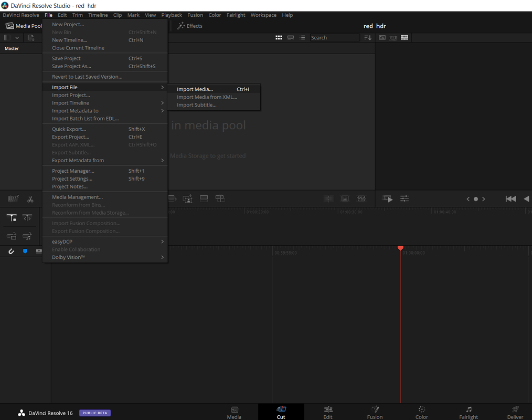532x420 pixels.
Task: Choose Save Project As from File menu
Action: tap(105, 66)
